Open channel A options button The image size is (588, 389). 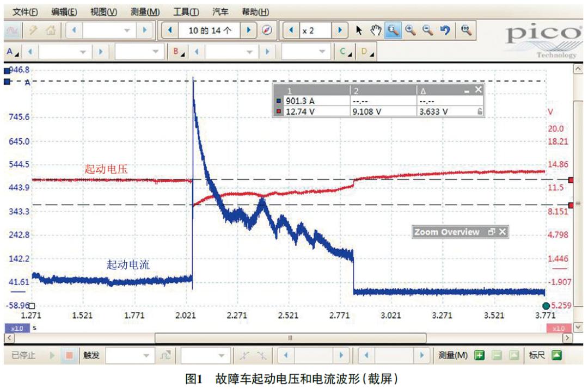tap(11, 52)
